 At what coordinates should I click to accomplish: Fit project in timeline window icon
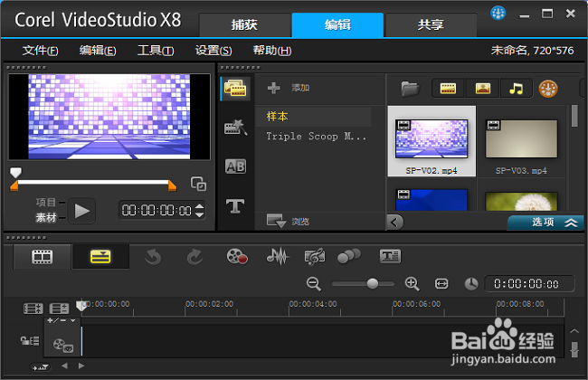point(441,284)
